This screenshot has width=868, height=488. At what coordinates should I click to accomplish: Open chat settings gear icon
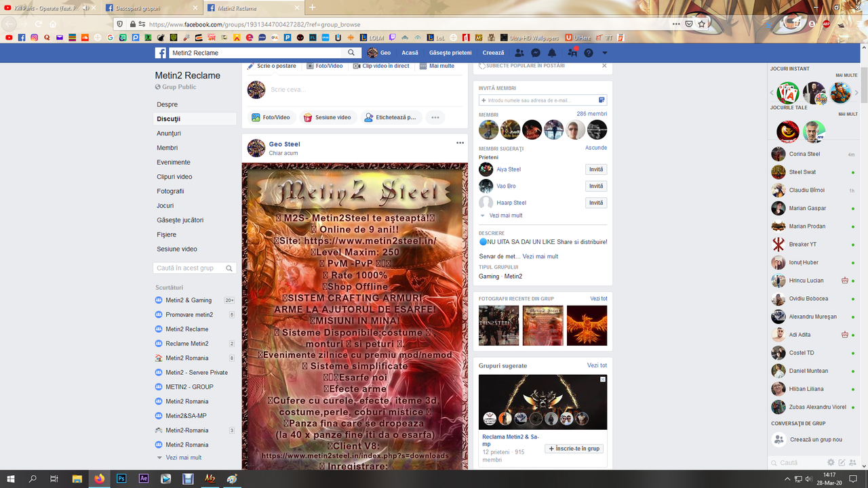(x=831, y=462)
